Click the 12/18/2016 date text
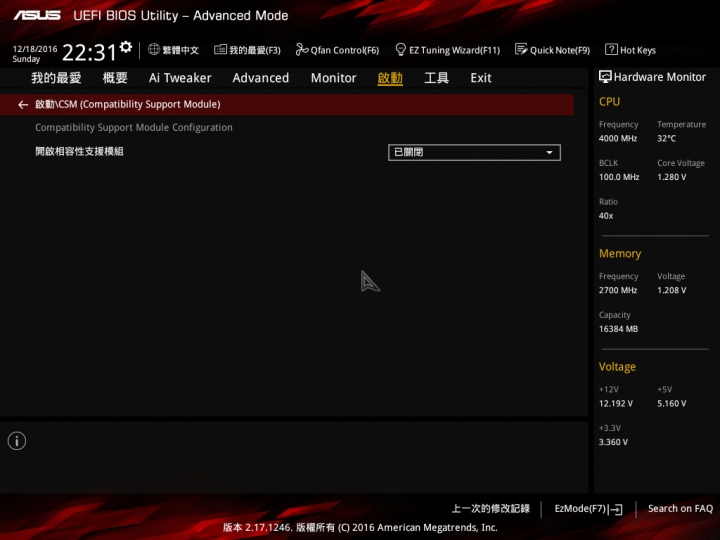 [x=35, y=49]
